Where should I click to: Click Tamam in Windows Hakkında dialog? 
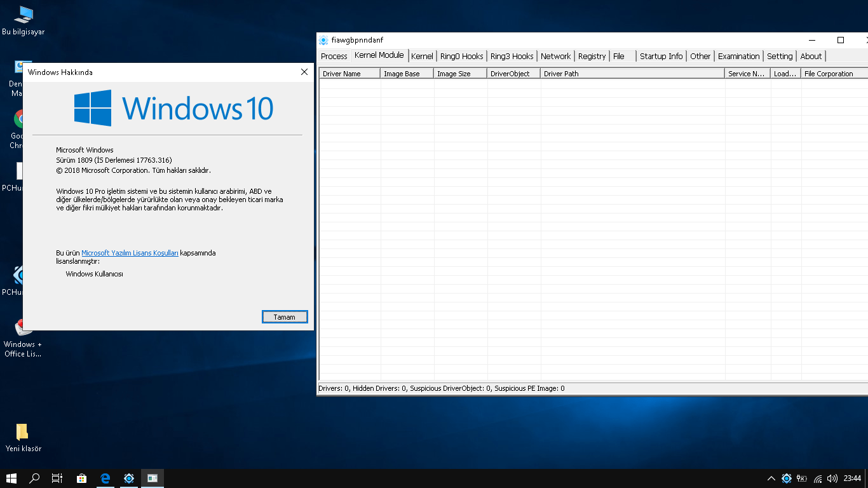click(x=285, y=316)
